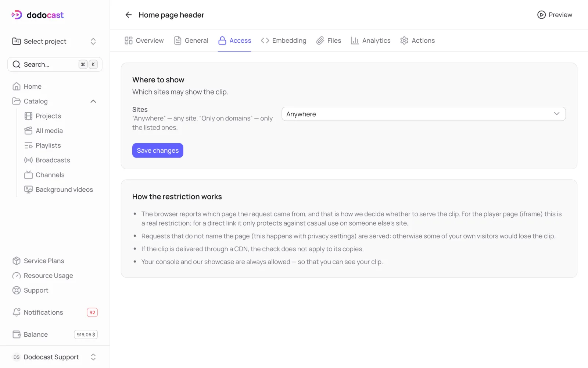Click the Service Plans box icon
Screen dimensions: 588x368
17,261
